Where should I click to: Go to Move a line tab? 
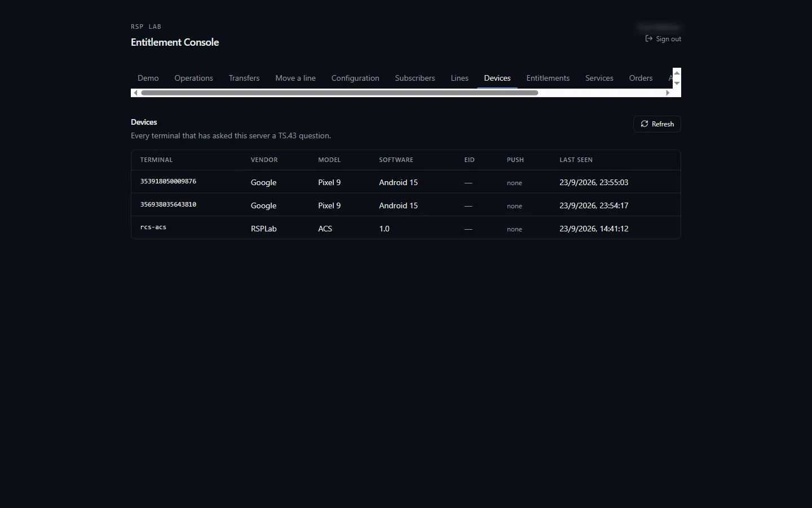click(295, 78)
